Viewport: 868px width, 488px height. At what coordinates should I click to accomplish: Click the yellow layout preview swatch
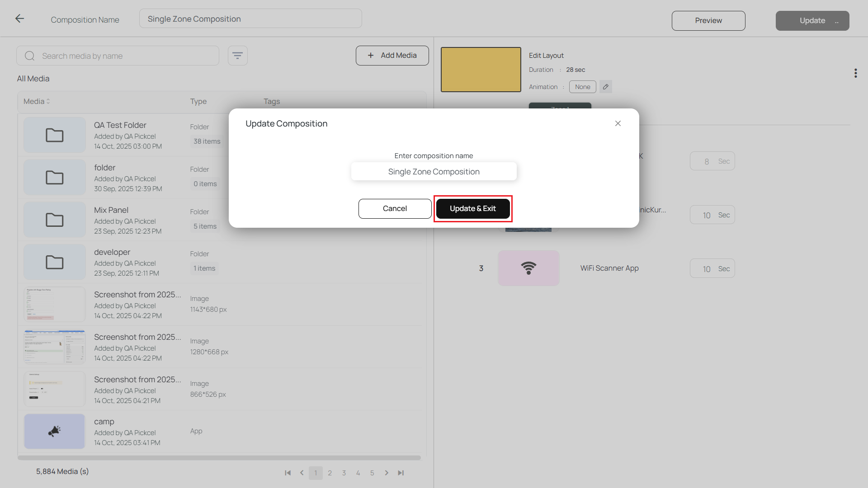click(481, 70)
